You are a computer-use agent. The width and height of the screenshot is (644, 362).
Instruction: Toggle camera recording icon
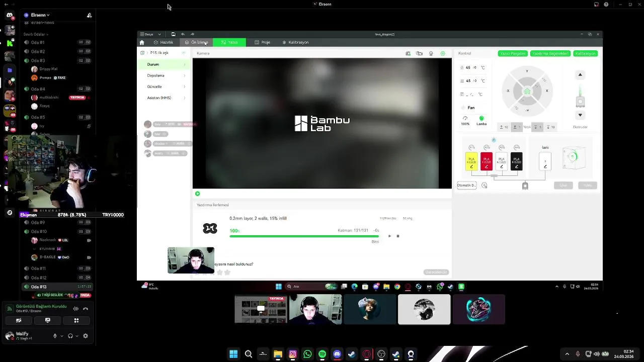pyautogui.click(x=420, y=53)
